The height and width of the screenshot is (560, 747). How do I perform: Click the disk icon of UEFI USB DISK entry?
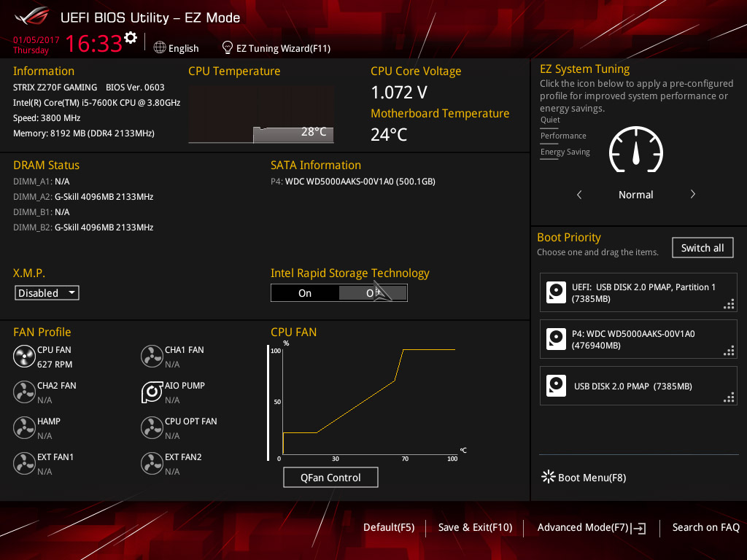click(x=556, y=292)
